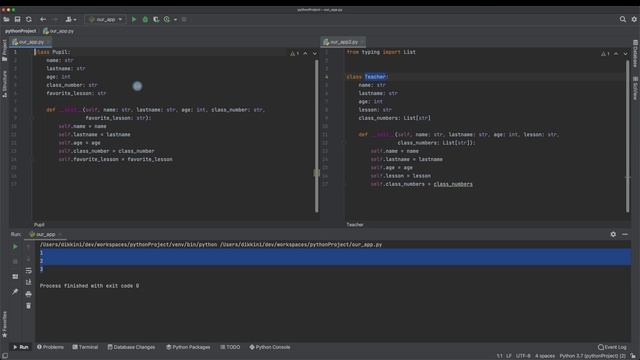Click on the highlighted Teacher class name
This screenshot has height=360, width=640.
tap(375, 77)
